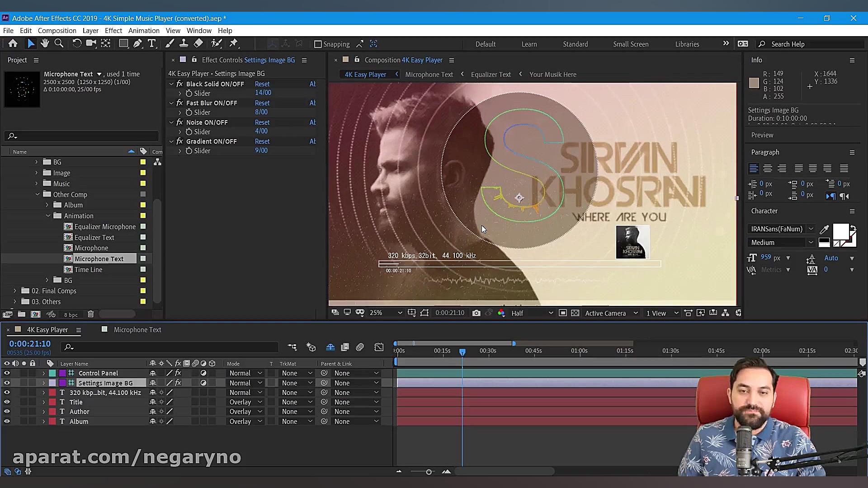Switch to the Standard workspace
This screenshot has height=488, width=868.
(575, 44)
